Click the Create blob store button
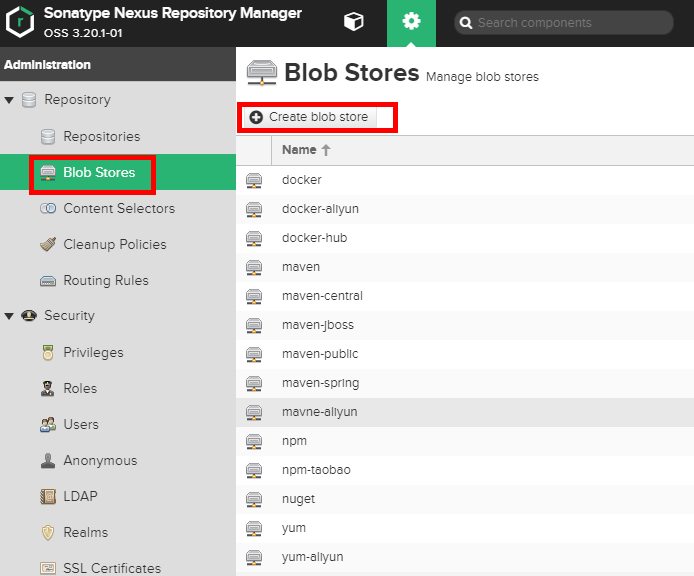Image resolution: width=694 pixels, height=576 pixels. 310,117
